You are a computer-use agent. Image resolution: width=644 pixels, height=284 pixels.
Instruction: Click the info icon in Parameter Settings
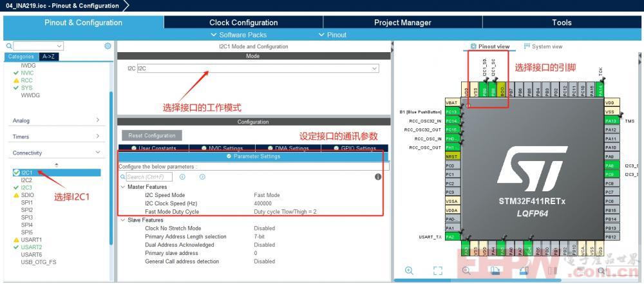point(378,176)
